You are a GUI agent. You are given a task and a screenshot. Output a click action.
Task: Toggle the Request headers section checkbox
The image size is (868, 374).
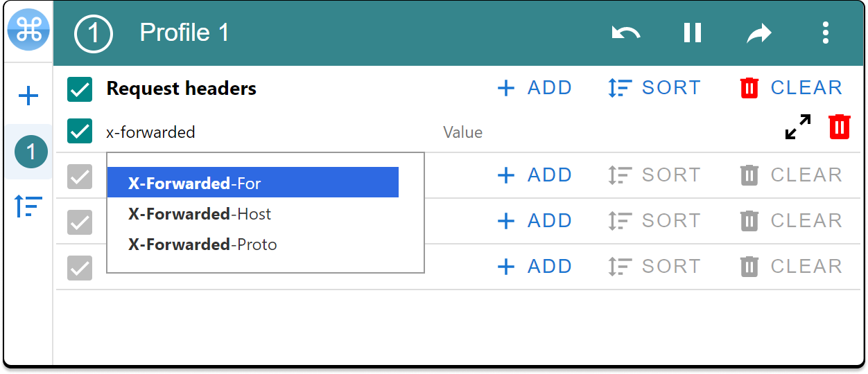(x=80, y=89)
